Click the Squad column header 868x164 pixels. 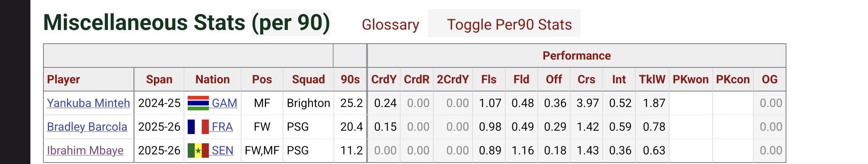click(308, 79)
